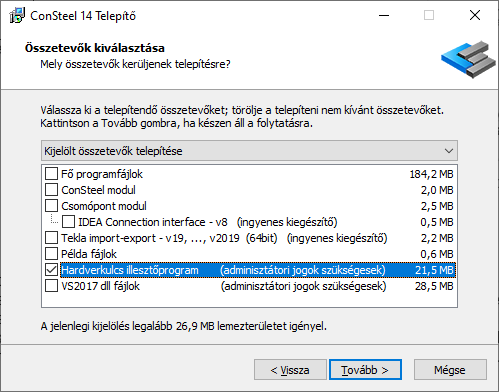499x392 pixels.
Task: Enable IDEA Connection interface v8 checkbox
Action: pos(68,222)
